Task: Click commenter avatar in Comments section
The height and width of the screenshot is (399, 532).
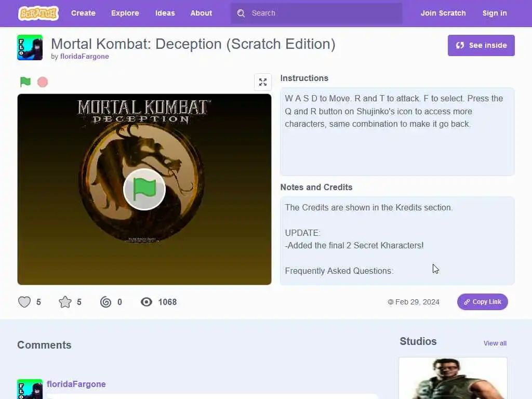Action: (x=30, y=389)
